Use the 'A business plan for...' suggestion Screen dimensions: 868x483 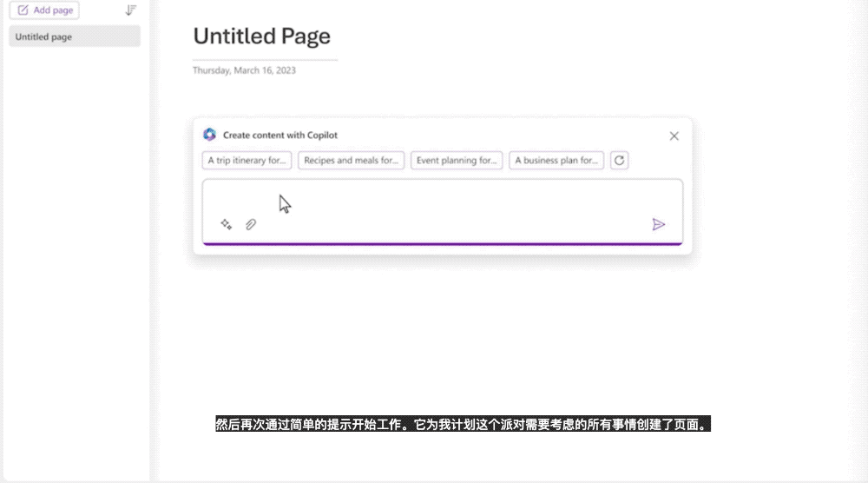tap(556, 161)
